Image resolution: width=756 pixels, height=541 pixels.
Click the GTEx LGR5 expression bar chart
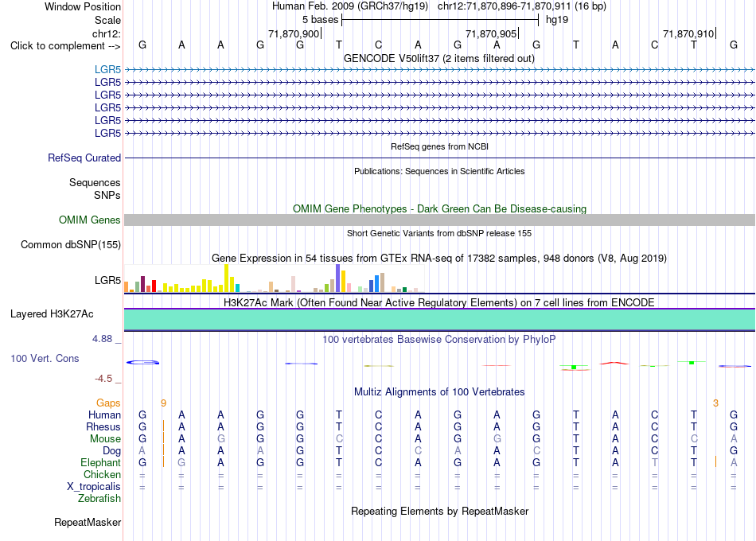point(274,278)
